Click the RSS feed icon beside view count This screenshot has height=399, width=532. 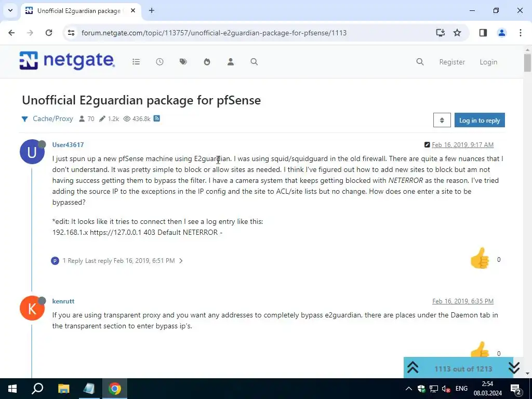pyautogui.click(x=157, y=118)
